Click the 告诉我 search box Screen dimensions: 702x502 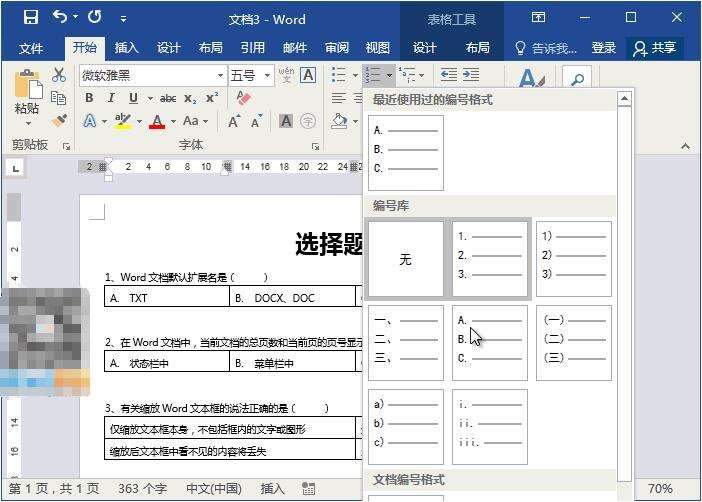545,48
